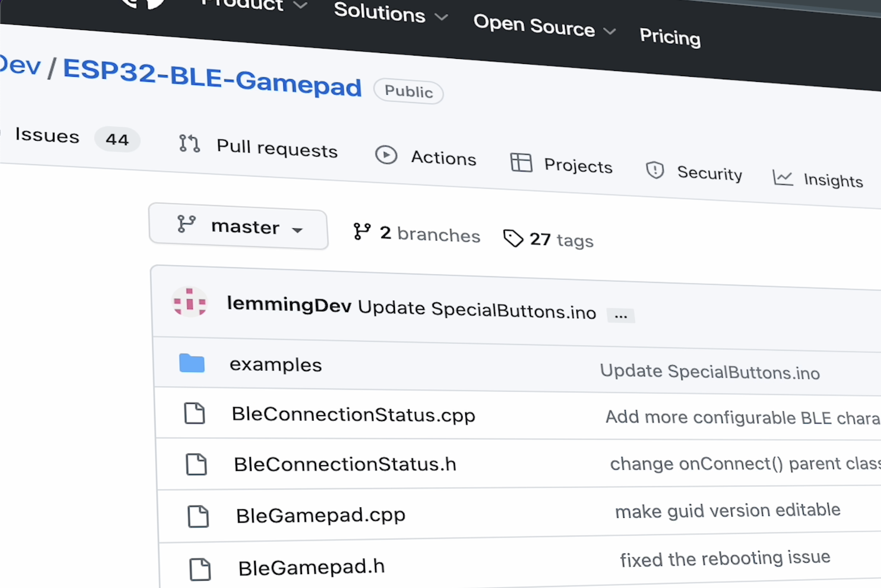Switch to the Projects tab
881x588 pixels.
[x=578, y=166]
